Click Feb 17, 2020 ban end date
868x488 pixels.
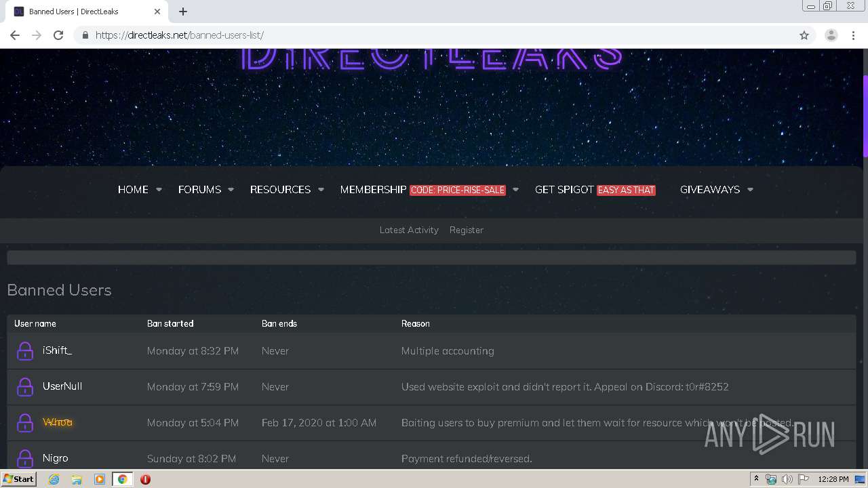(x=319, y=423)
